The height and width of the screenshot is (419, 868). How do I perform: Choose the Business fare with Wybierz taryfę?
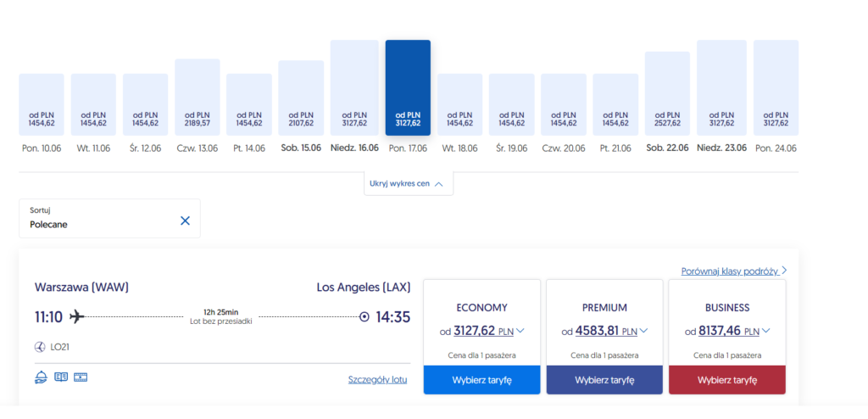[727, 380]
